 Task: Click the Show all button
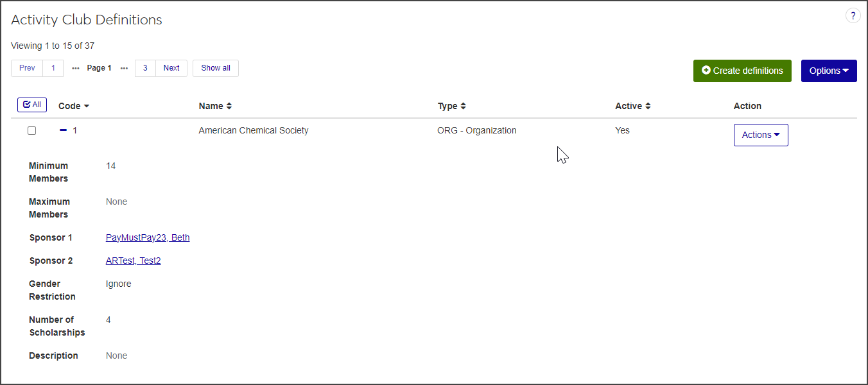click(x=215, y=68)
